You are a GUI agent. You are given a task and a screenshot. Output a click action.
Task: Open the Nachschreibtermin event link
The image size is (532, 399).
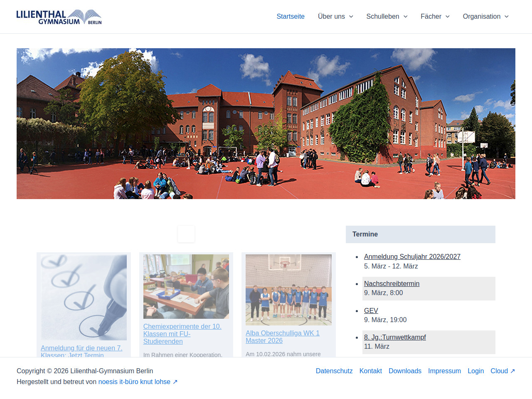pos(392,283)
